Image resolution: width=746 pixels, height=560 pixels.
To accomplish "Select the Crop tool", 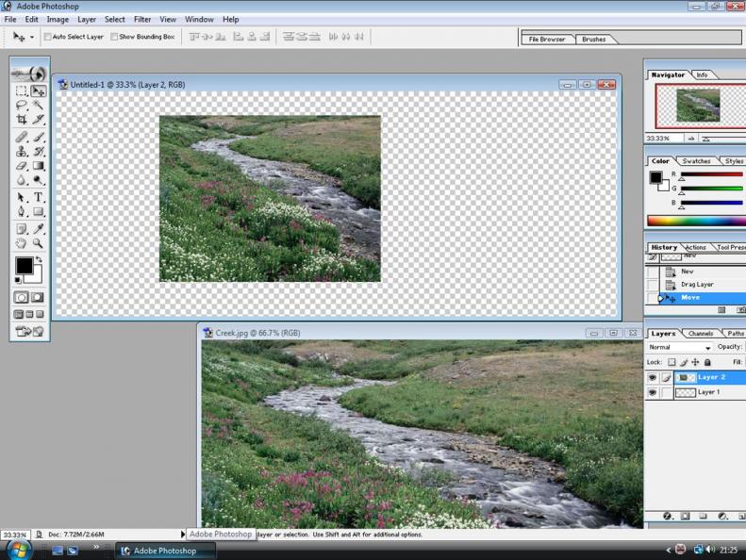I will 22,119.
